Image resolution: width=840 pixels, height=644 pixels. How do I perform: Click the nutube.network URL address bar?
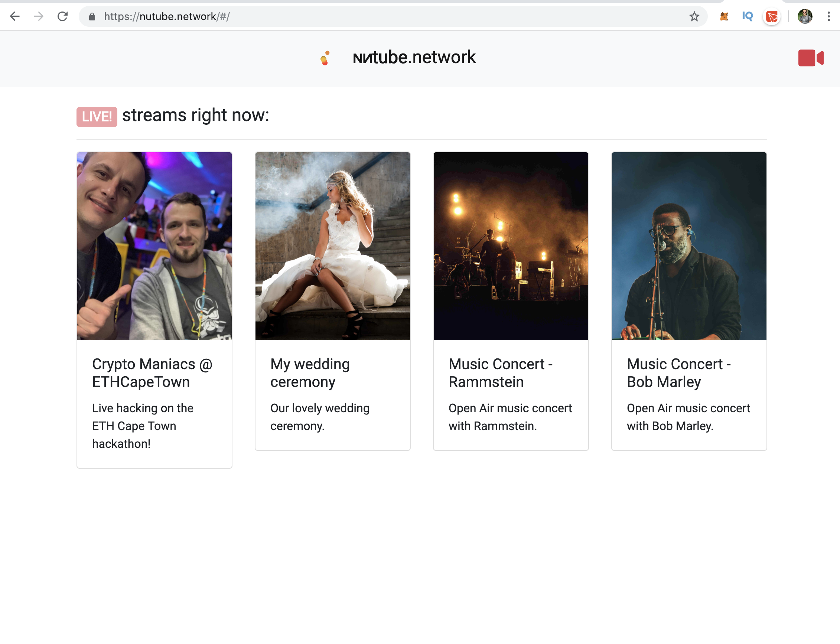(x=345, y=16)
